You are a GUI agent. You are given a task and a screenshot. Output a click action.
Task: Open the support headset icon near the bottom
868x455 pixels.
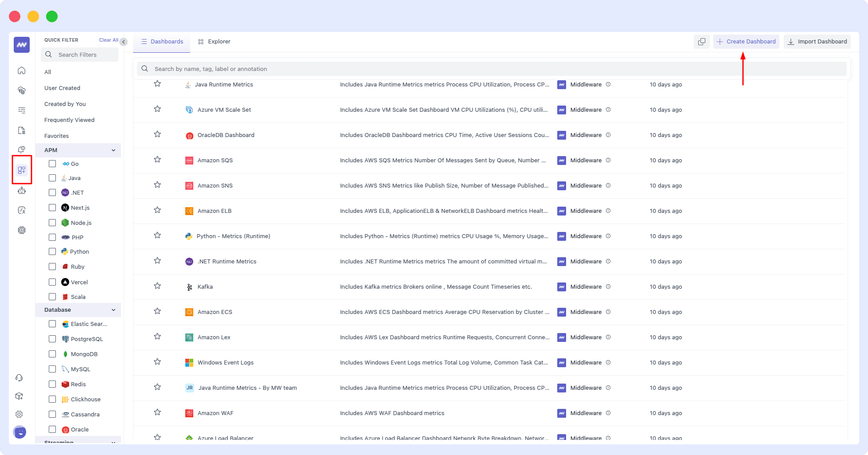point(19,377)
